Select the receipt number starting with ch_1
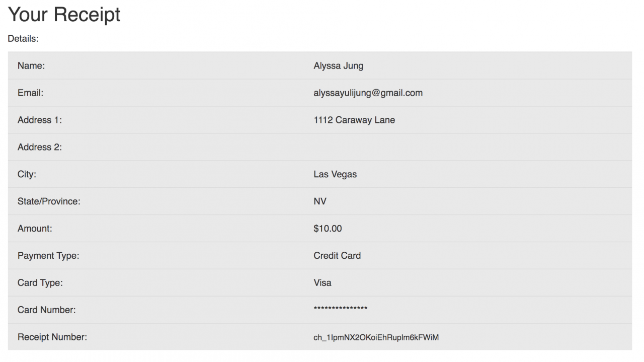644x362 pixels. (376, 337)
